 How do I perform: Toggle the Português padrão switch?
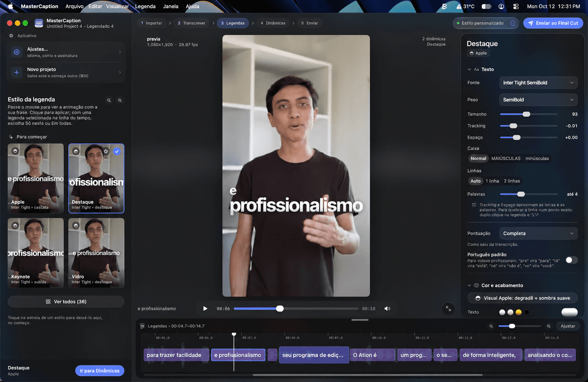click(571, 260)
